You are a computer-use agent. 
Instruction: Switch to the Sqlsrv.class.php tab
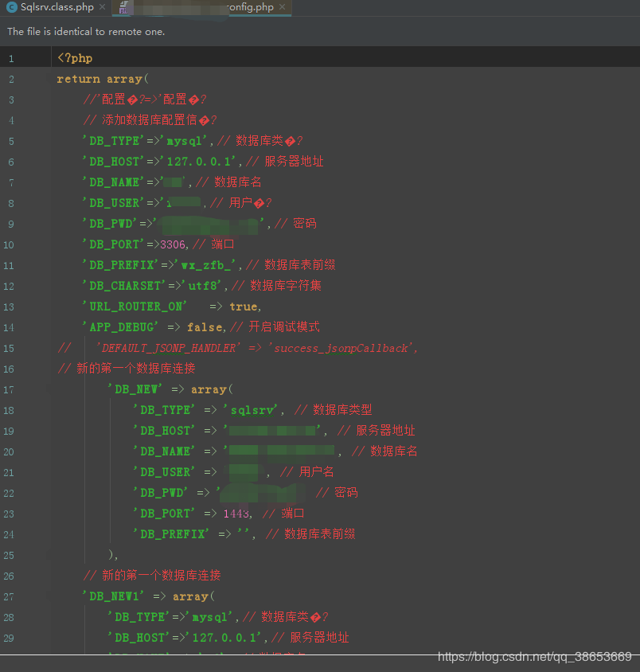point(57,7)
